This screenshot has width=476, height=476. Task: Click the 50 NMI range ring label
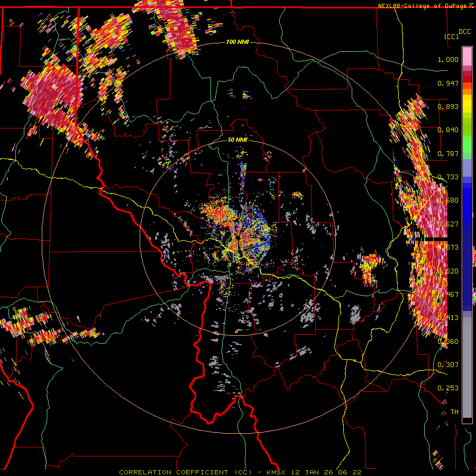(237, 140)
